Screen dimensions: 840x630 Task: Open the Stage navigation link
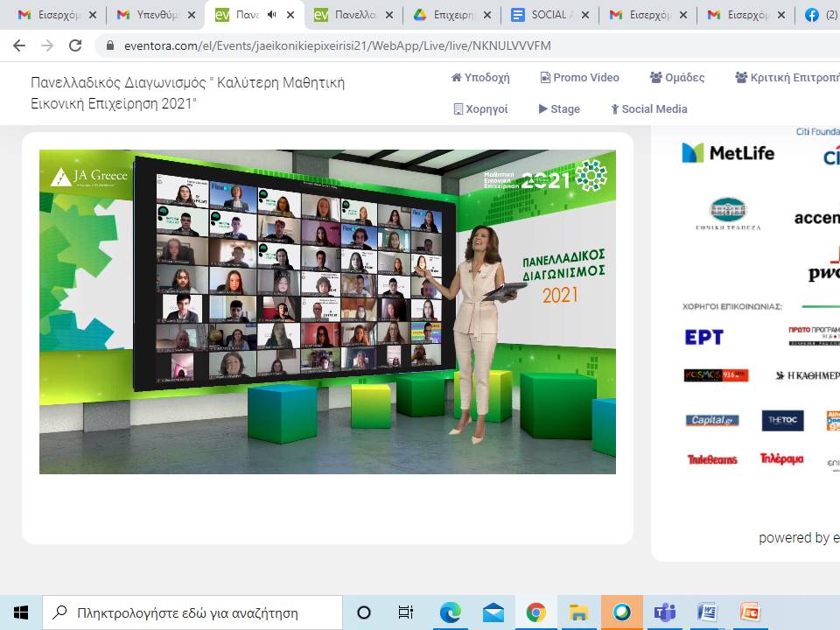tap(559, 109)
